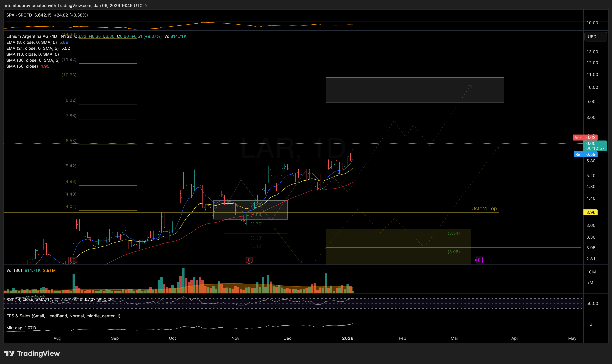Click the yellow 3.96 price axis label

[590, 212]
